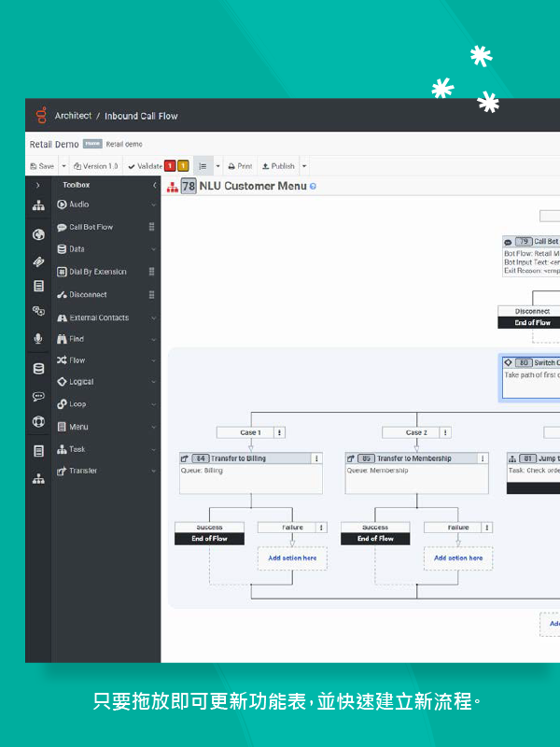Select the Transfer to Billing action node
Viewport: 560px width, 747px height.
click(x=251, y=473)
